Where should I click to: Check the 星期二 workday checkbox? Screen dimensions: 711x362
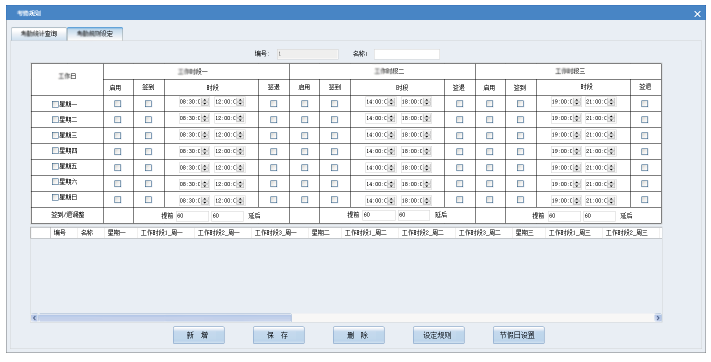(x=55, y=120)
